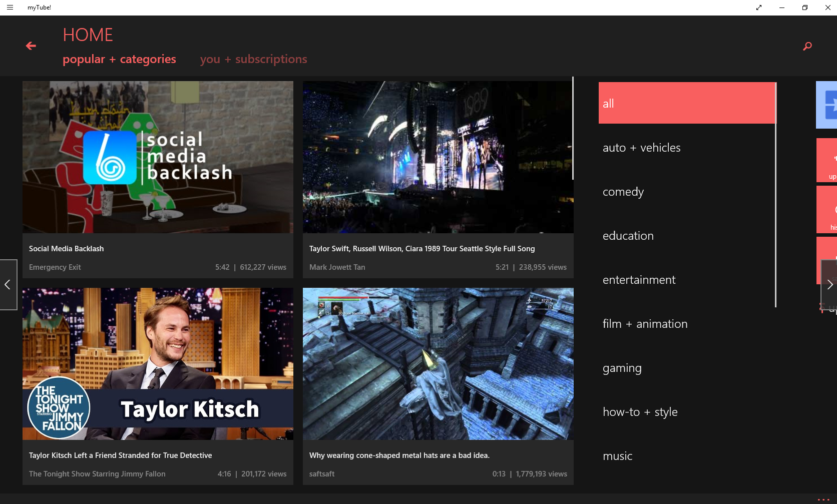Click the HOME page heading
The height and width of the screenshot is (504, 837).
click(x=88, y=35)
